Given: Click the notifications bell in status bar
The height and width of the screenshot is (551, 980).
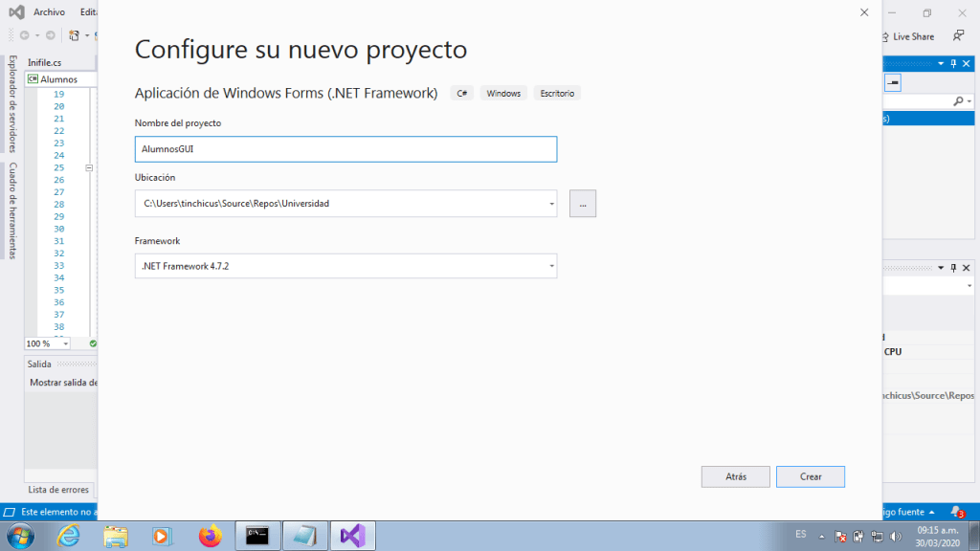Looking at the screenshot, I should pyautogui.click(x=956, y=513).
